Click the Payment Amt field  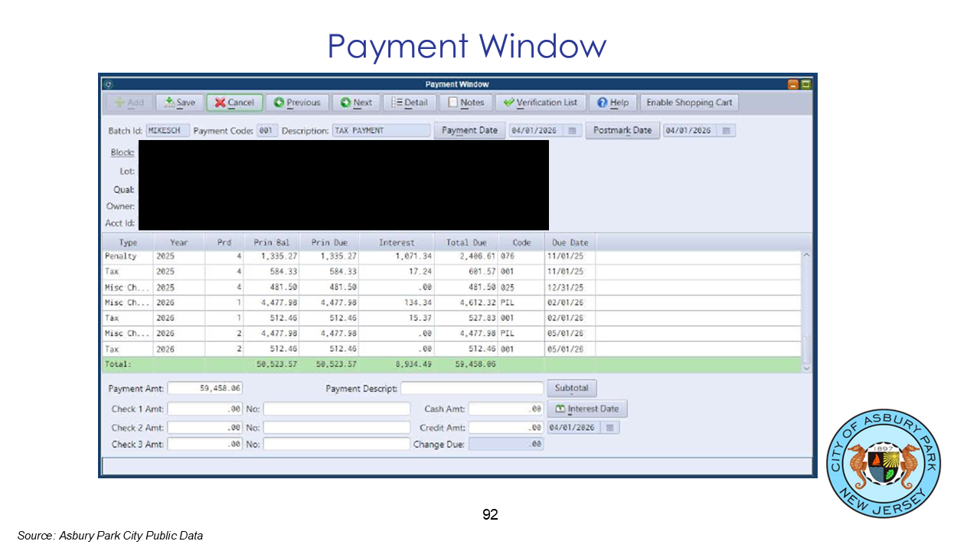(205, 389)
